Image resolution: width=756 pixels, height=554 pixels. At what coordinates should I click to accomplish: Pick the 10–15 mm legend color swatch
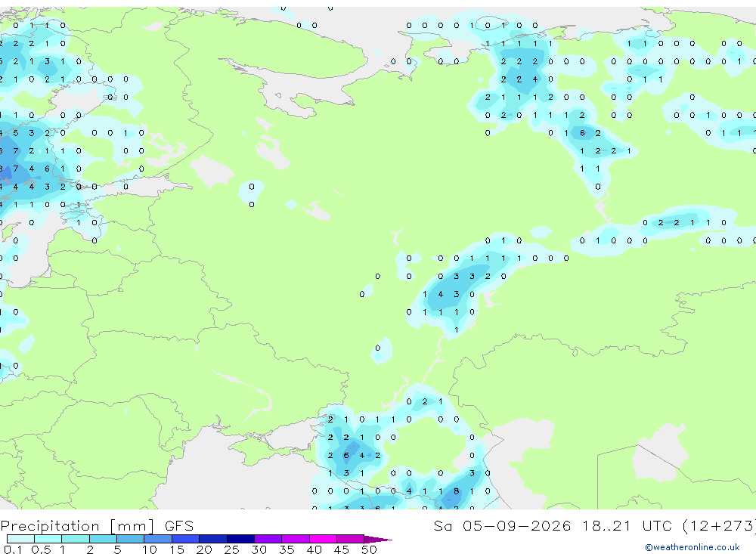[x=158, y=539]
